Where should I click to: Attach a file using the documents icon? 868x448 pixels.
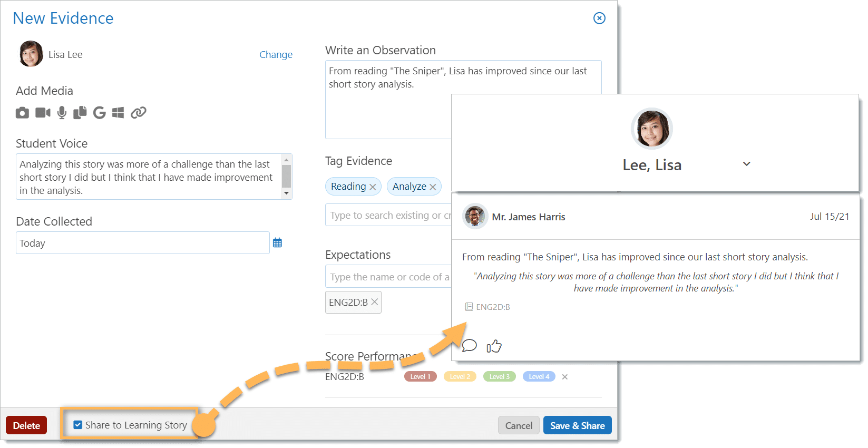tap(80, 113)
